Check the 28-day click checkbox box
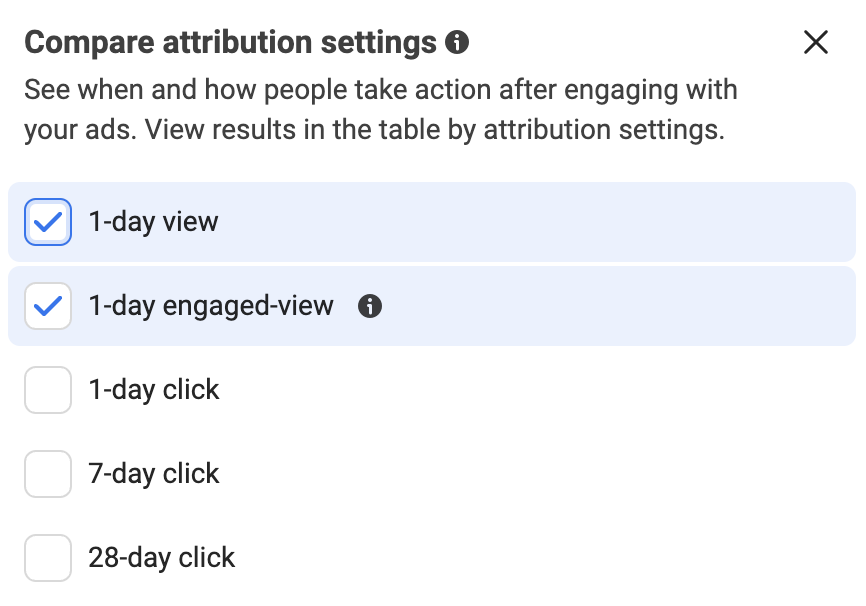This screenshot has height=606, width=866. 48,558
